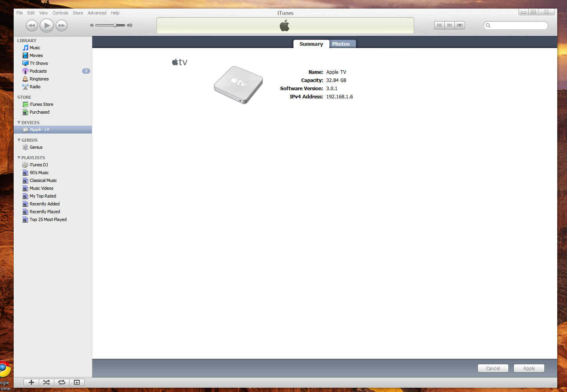Maximize the iTunes window
Image resolution: width=567 pixels, height=392 pixels.
533,12
